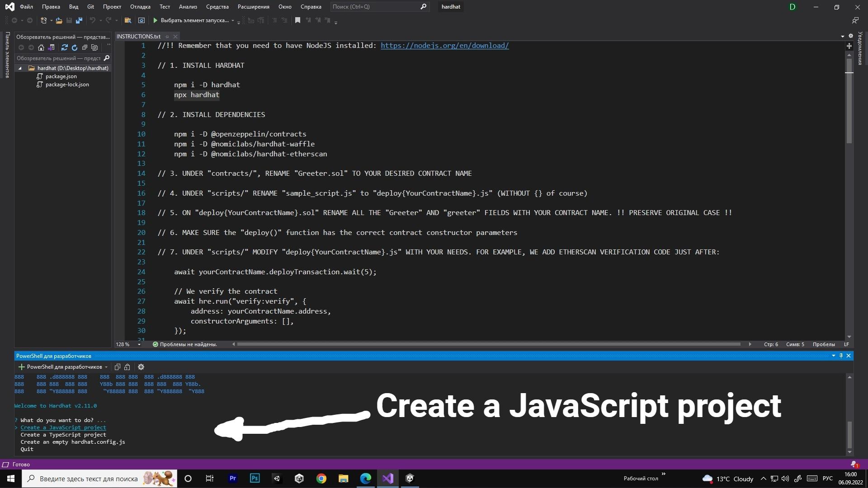868x488 pixels.
Task: Open Photoshop from the taskbar
Action: 255,479
